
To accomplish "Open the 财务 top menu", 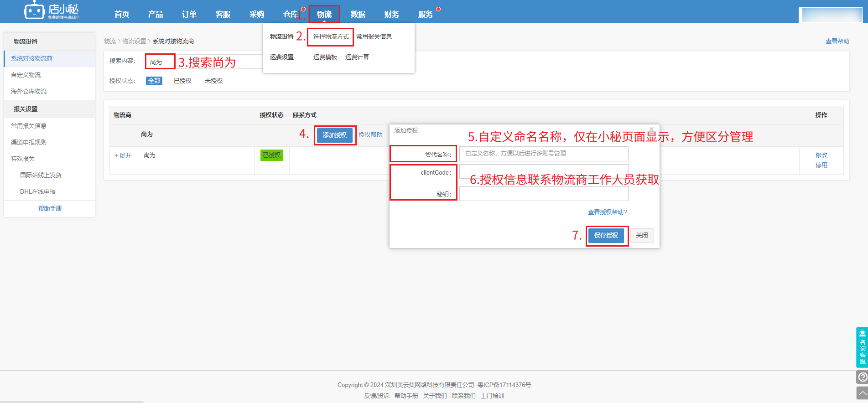I will [x=392, y=14].
